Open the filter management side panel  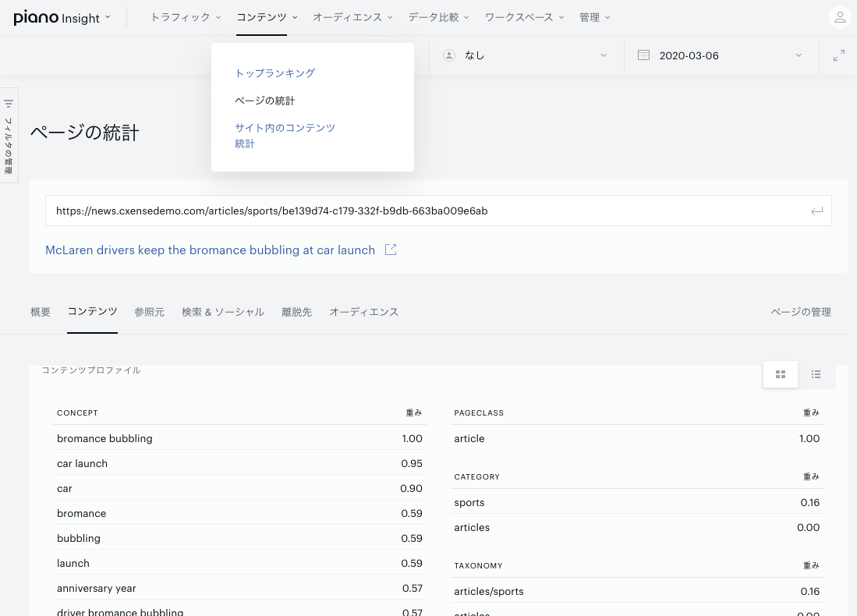pos(9,135)
